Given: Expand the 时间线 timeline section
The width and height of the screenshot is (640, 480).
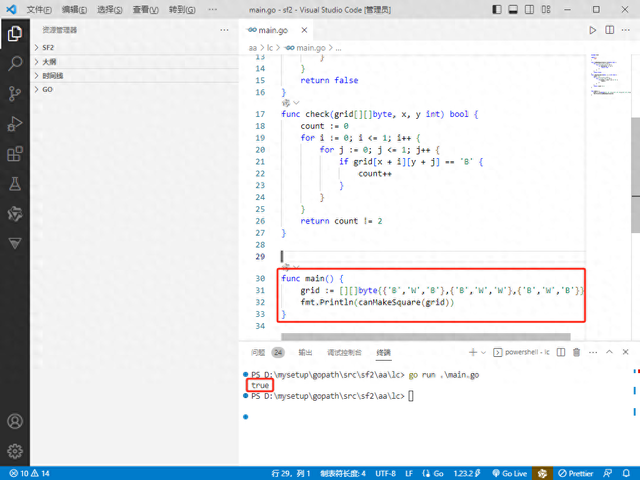Looking at the screenshot, I should pyautogui.click(x=134, y=76).
